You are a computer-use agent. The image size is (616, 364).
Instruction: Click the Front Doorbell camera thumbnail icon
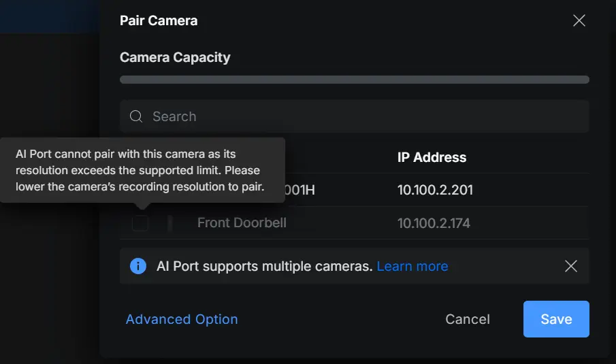[x=169, y=223]
